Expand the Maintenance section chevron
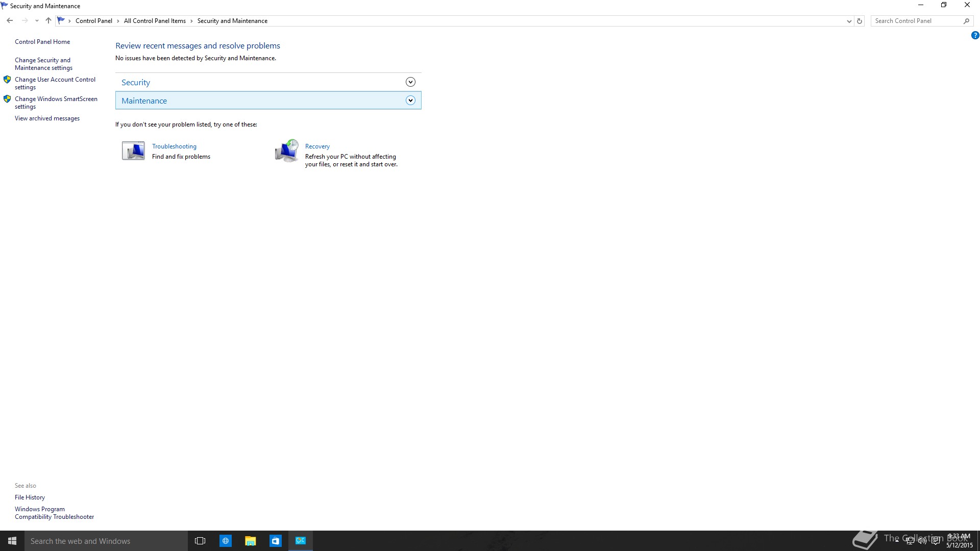 point(410,101)
